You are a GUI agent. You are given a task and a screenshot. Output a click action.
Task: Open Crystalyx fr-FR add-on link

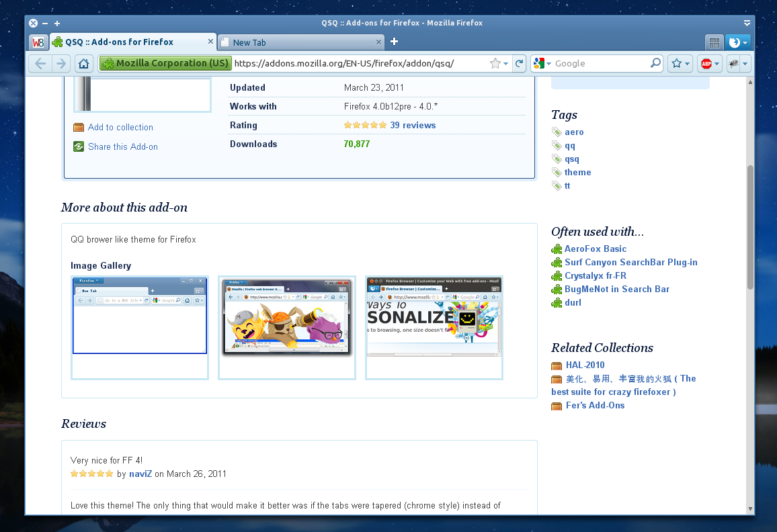pos(595,275)
